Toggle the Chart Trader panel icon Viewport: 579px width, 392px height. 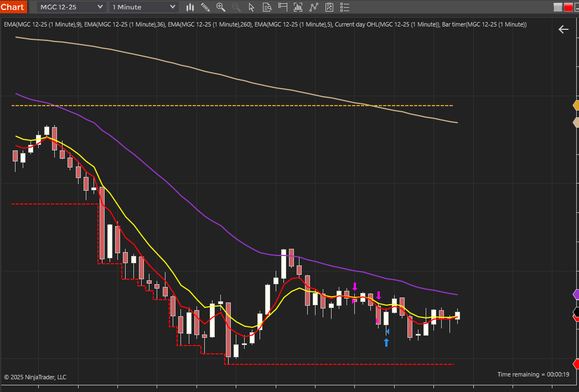pyautogui.click(x=283, y=7)
